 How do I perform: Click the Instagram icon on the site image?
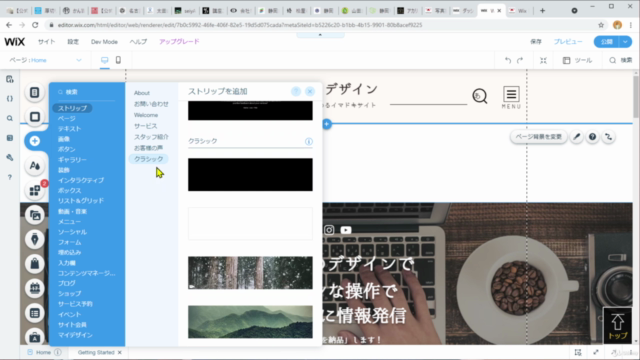[x=329, y=230]
